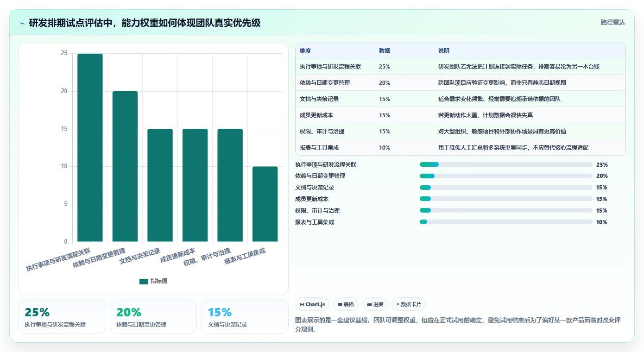Click the x-axis label 成员更新成本 under the chart
This screenshot has height=352, width=644.
point(178,256)
